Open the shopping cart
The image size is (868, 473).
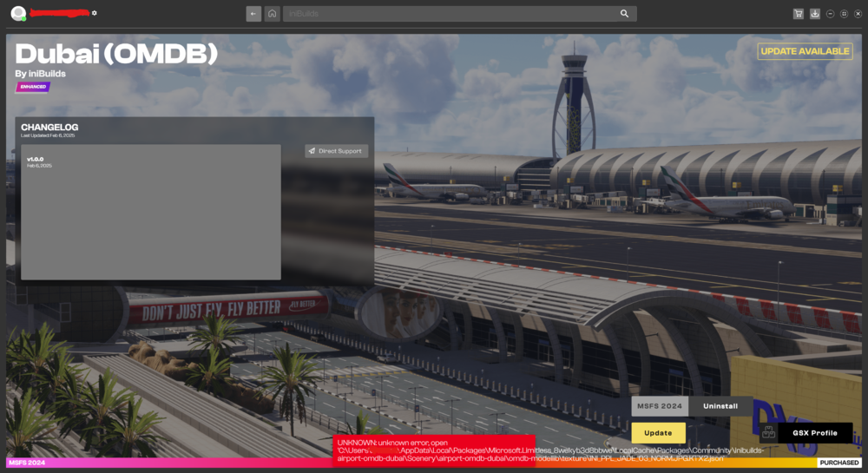(798, 14)
